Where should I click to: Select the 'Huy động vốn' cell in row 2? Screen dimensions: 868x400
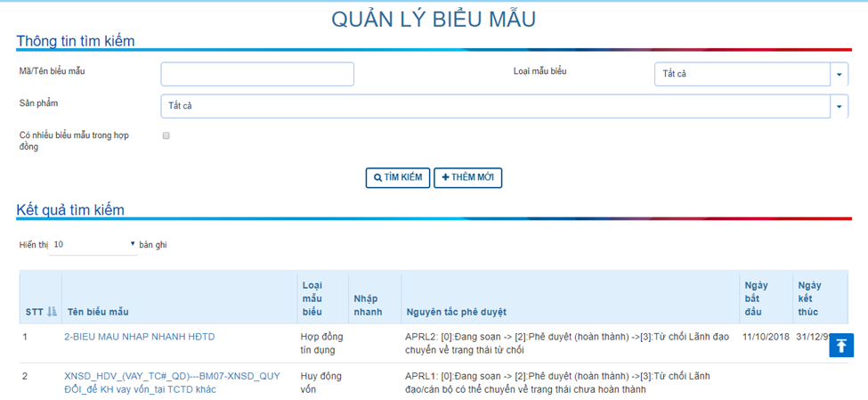click(319, 382)
